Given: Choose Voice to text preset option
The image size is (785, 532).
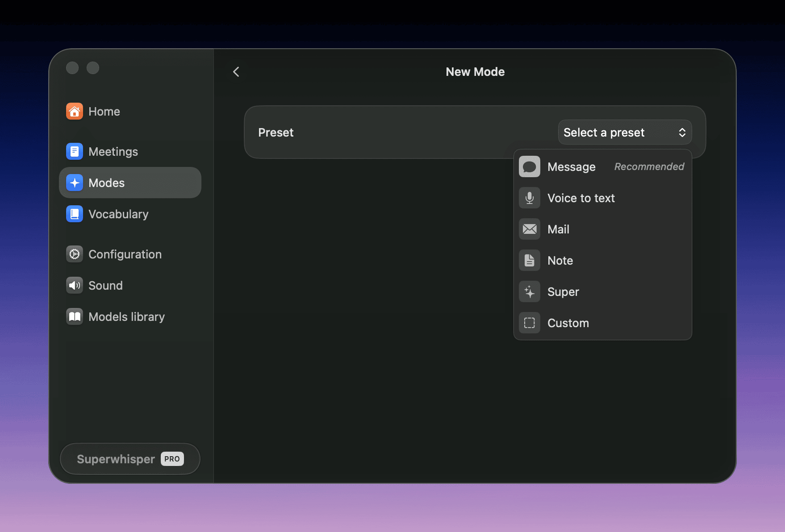Looking at the screenshot, I should pyautogui.click(x=602, y=198).
